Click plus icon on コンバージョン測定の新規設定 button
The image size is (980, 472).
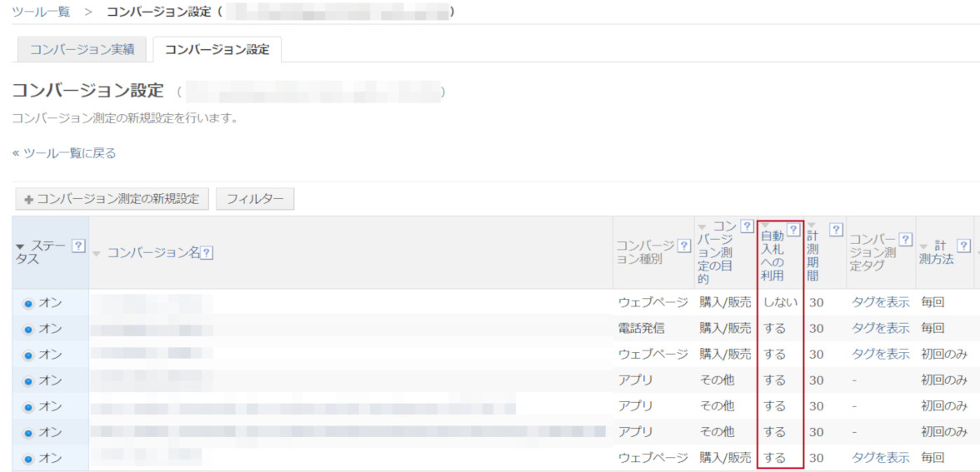[28, 199]
